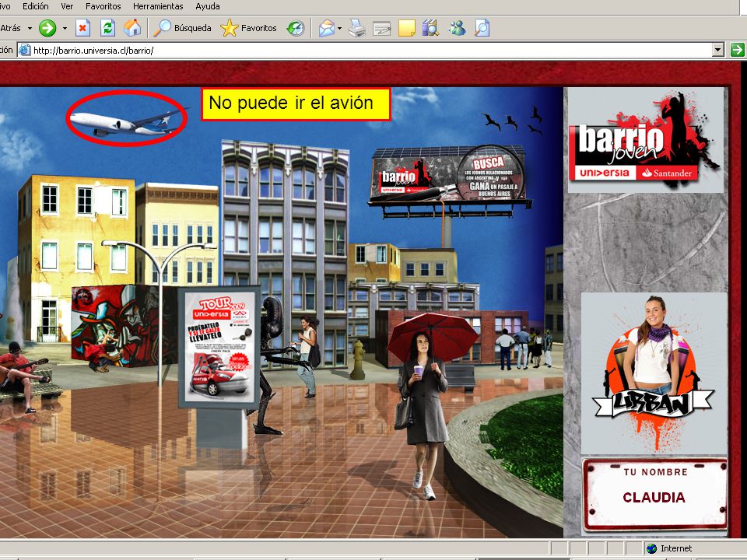Open the Research books icon
The image size is (747, 560).
coord(430,28)
